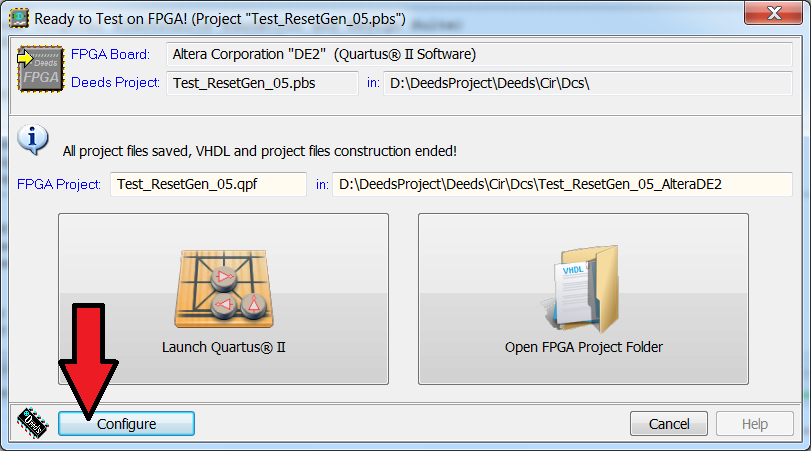The height and width of the screenshot is (451, 811).
Task: Open the Configure settings
Action: click(x=126, y=424)
